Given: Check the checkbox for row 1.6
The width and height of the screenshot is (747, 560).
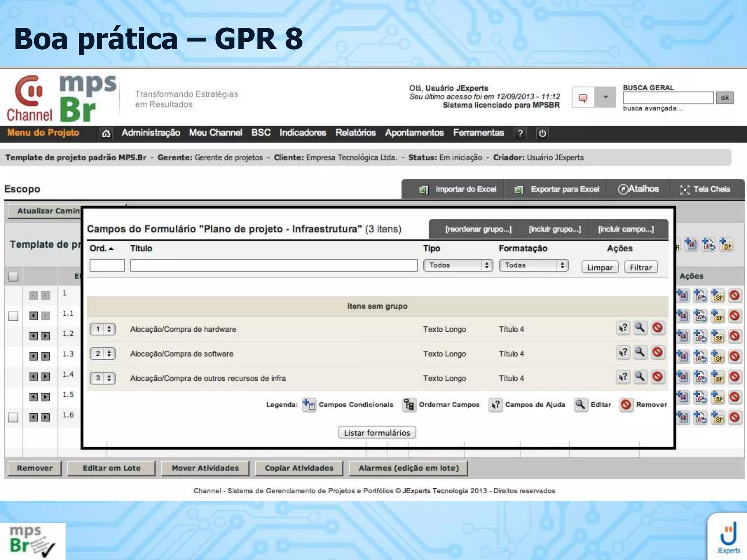Looking at the screenshot, I should click(13, 417).
